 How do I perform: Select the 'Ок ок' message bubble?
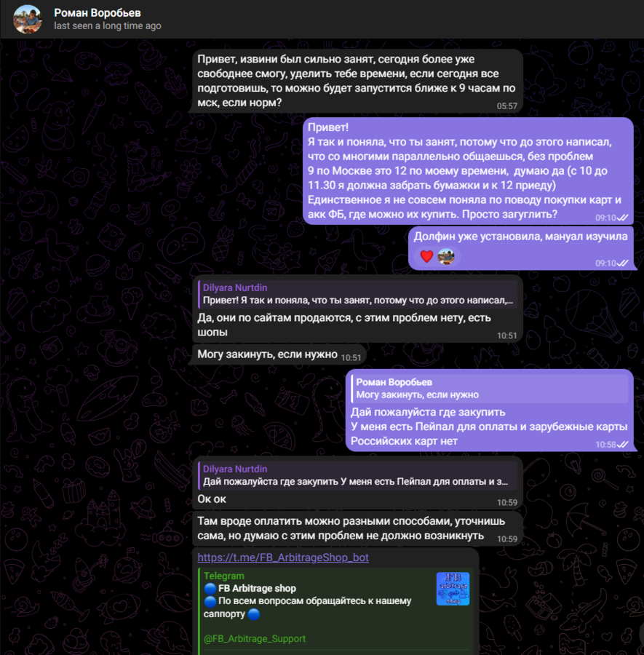[x=357, y=483]
